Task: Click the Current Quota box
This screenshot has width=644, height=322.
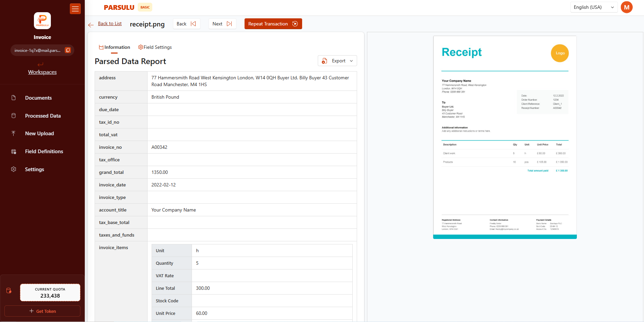Action: (50, 293)
